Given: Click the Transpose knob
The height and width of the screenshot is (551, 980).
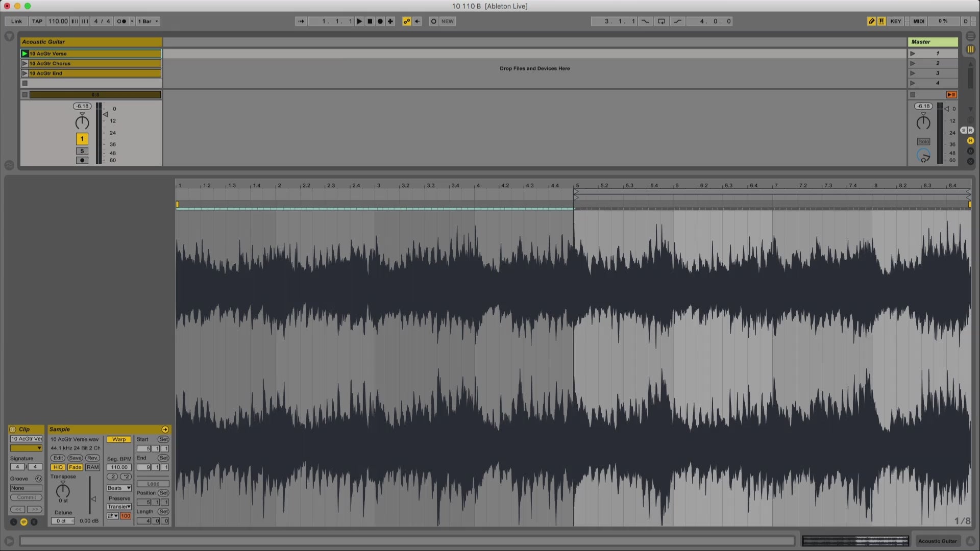Looking at the screenshot, I should click(63, 490).
